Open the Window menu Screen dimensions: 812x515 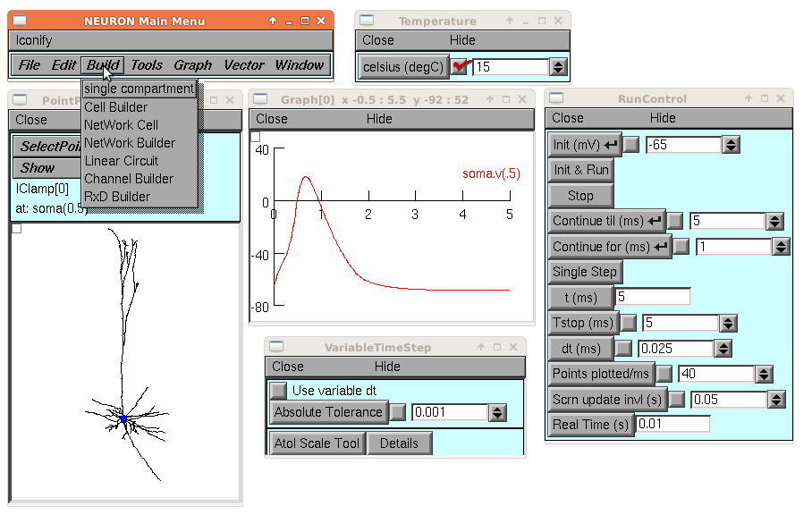(300, 65)
